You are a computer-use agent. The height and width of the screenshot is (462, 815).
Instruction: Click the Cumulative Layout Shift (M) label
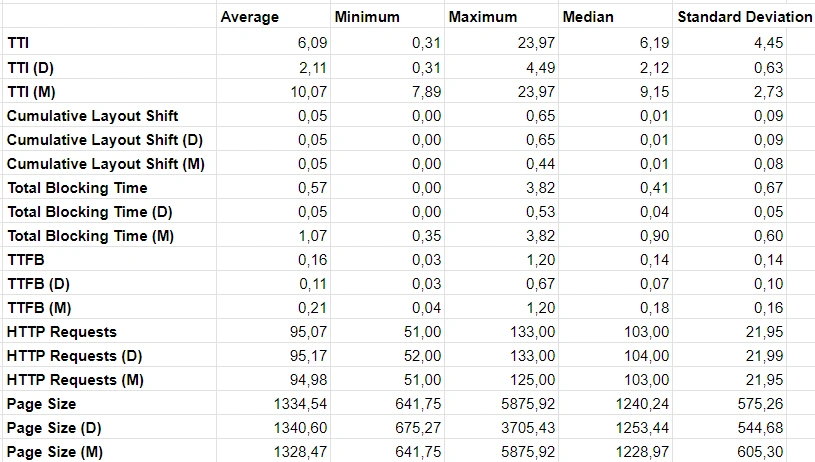pyautogui.click(x=106, y=164)
